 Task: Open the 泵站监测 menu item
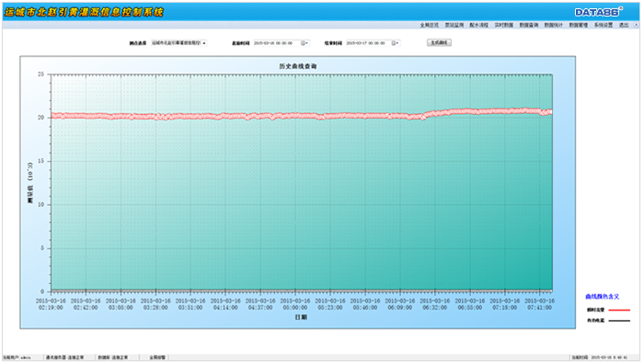coord(454,25)
